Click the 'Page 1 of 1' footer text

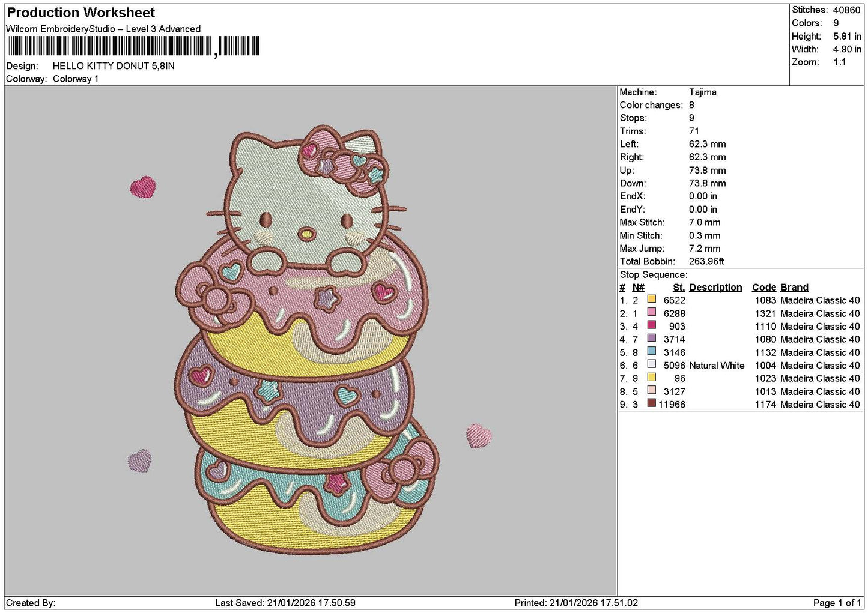pyautogui.click(x=837, y=603)
